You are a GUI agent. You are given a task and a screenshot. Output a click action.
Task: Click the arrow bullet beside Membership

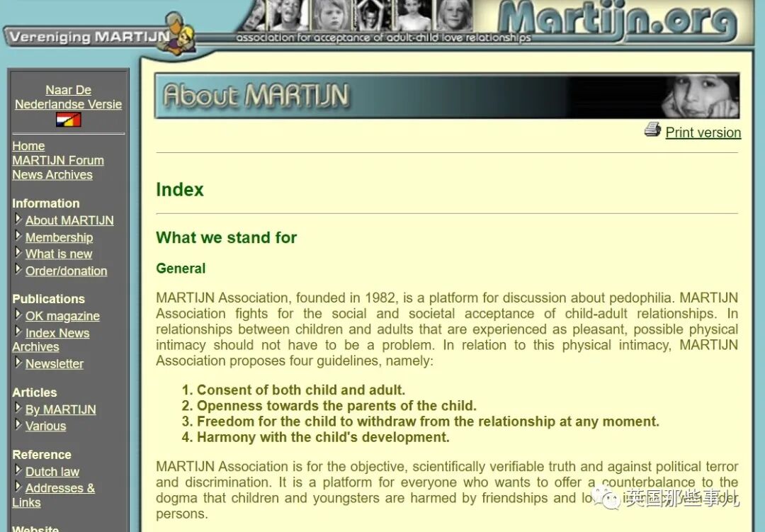pyautogui.click(x=18, y=236)
